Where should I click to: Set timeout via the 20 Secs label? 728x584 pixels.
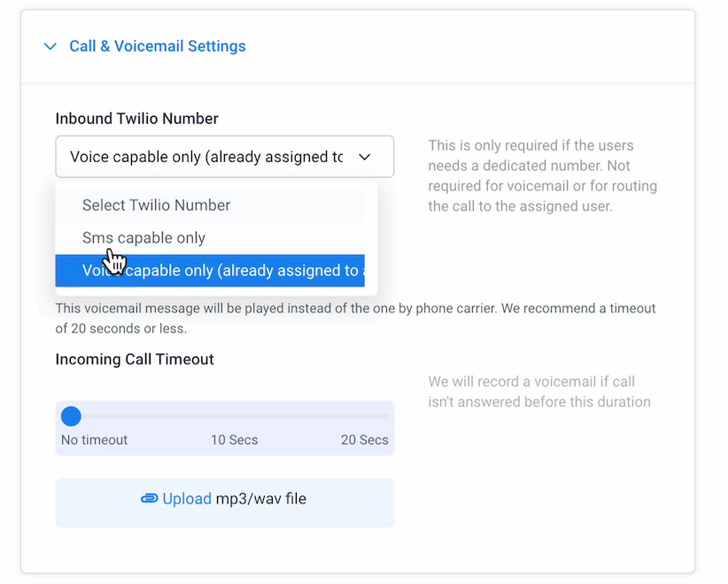365,440
